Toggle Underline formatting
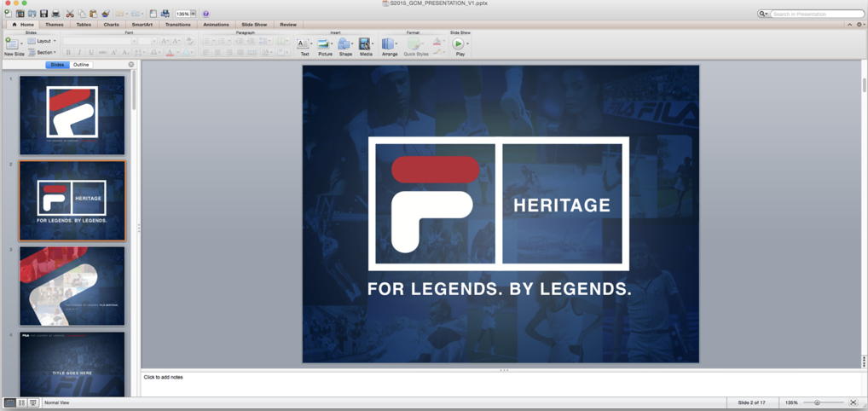The width and height of the screenshot is (868, 411). [91, 53]
